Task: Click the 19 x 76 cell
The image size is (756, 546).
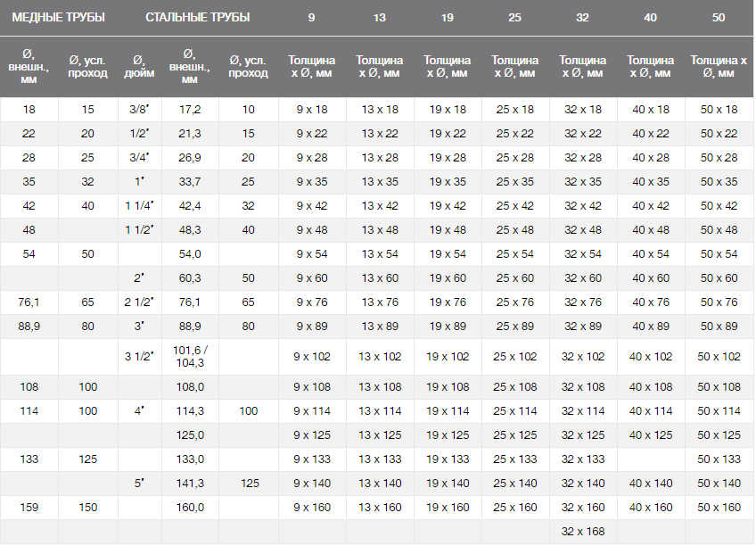Action: pyautogui.click(x=448, y=302)
